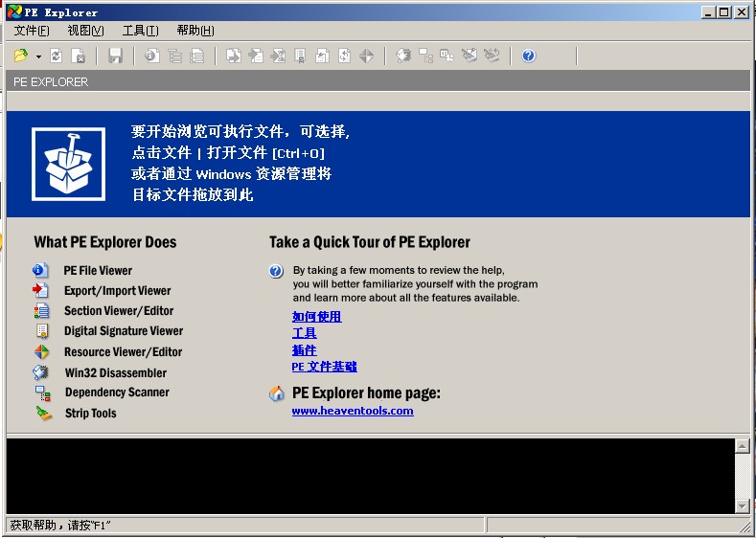This screenshot has width=756, height=538.
Task: Visit the www.heaventools.com link
Action: pos(353,411)
